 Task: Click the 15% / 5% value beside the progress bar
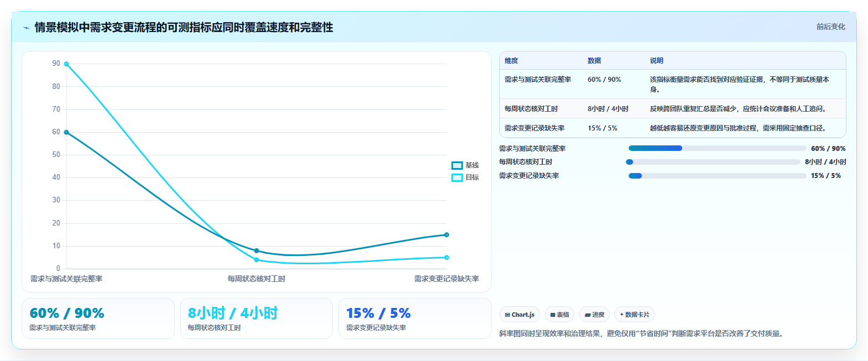point(826,176)
